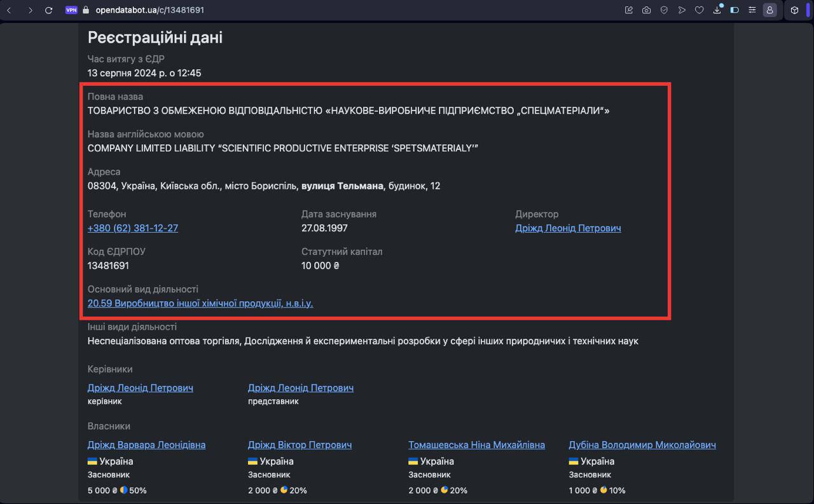Open the user profile icon
This screenshot has height=504, width=814.
click(x=769, y=10)
